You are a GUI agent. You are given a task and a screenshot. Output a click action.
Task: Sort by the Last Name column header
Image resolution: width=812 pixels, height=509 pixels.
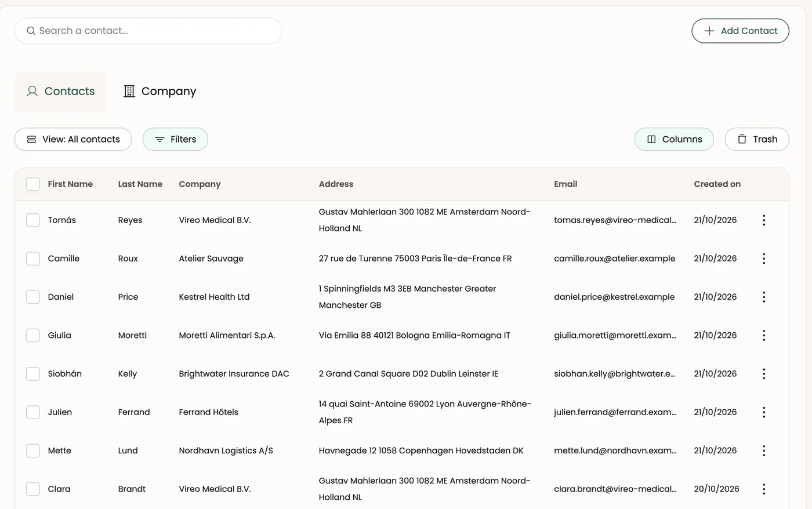pos(140,184)
